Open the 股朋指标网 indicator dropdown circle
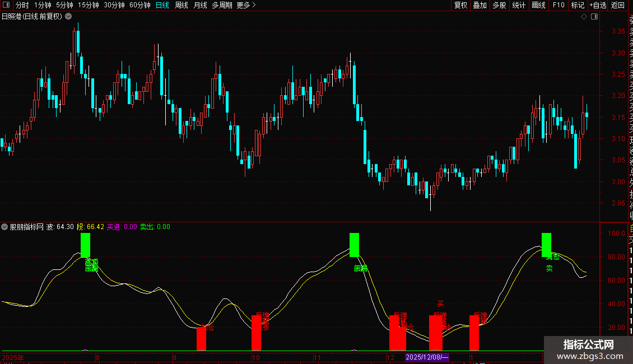Screen dimensions: 633x364 [4, 227]
